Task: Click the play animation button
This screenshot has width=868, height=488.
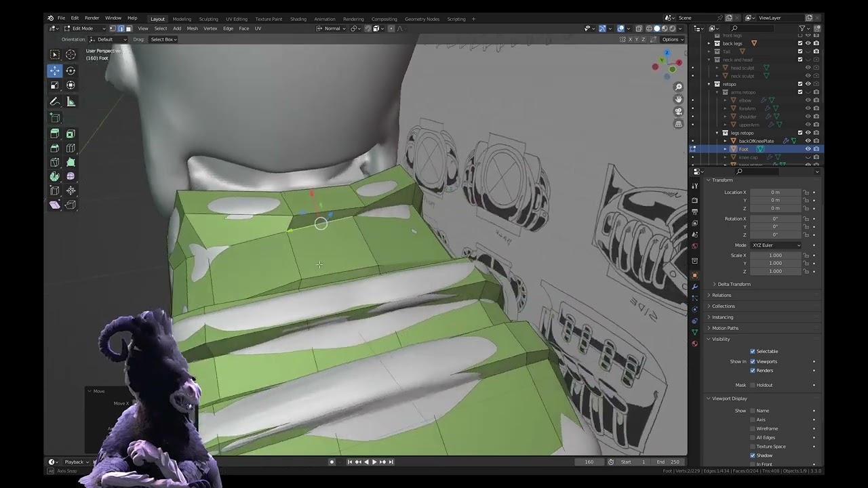Action: [x=374, y=462]
